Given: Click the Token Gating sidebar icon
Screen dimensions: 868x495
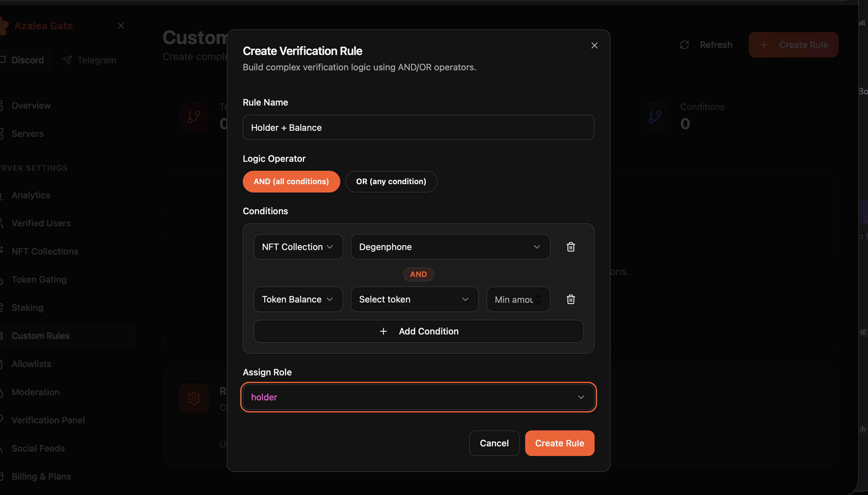Looking at the screenshot, I should [x=1, y=279].
